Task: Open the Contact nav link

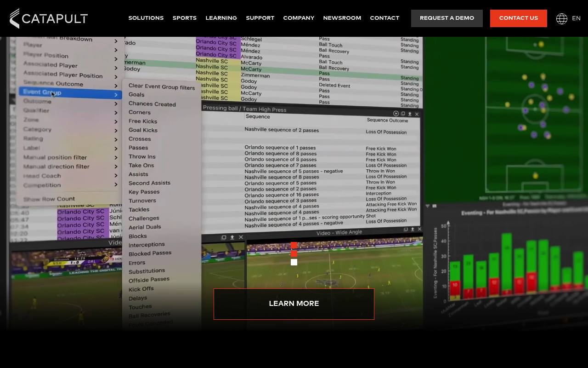Action: 384,18
